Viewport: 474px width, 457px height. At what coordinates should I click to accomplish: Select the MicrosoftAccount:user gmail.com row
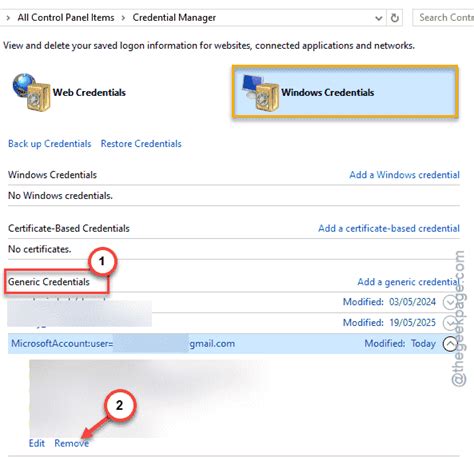click(233, 344)
